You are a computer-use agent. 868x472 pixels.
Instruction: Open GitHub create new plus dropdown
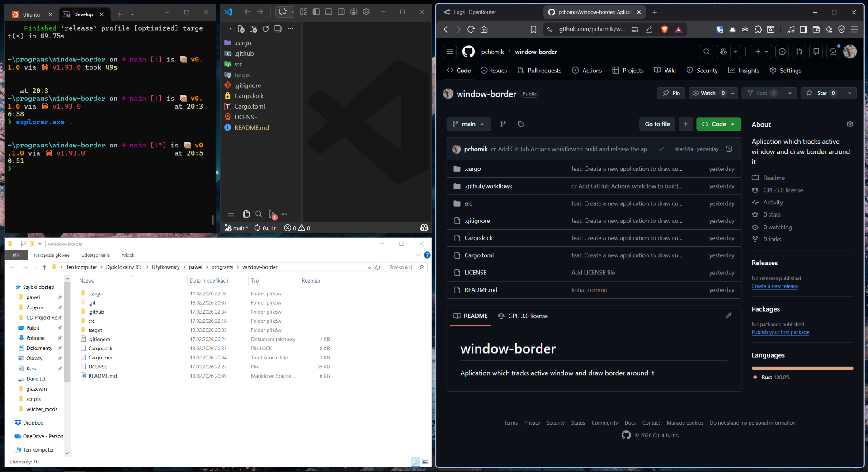[762, 52]
